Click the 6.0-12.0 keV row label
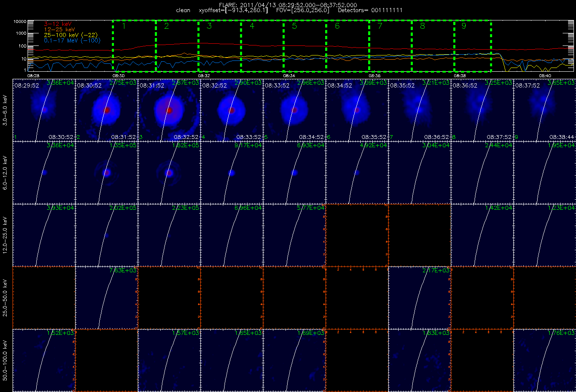Screen dimensions: 576x392 (5, 173)
